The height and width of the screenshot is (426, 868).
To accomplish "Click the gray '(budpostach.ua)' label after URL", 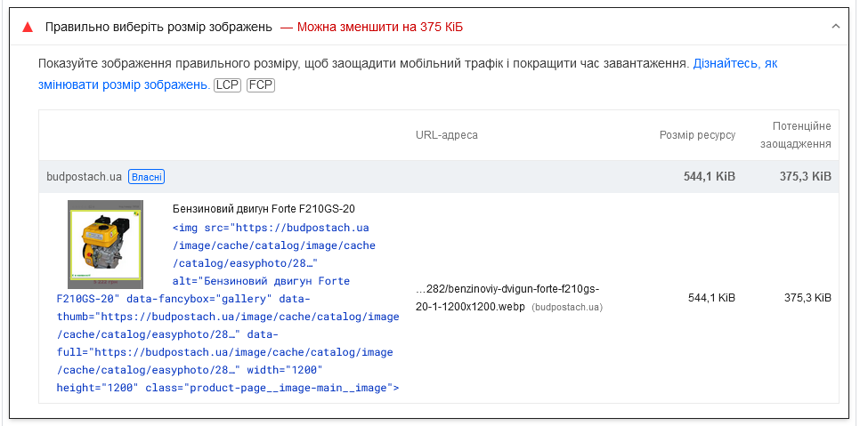I will click(x=567, y=307).
